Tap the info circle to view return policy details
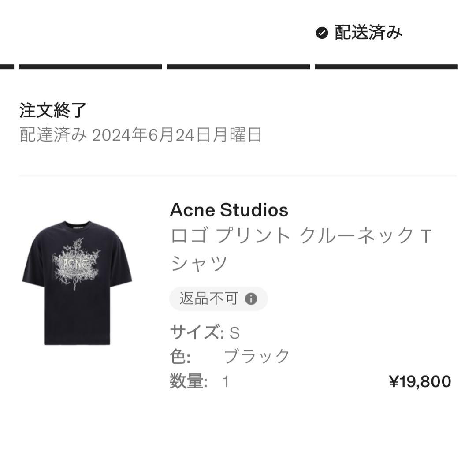The width and height of the screenshot is (476, 466). coord(251,298)
